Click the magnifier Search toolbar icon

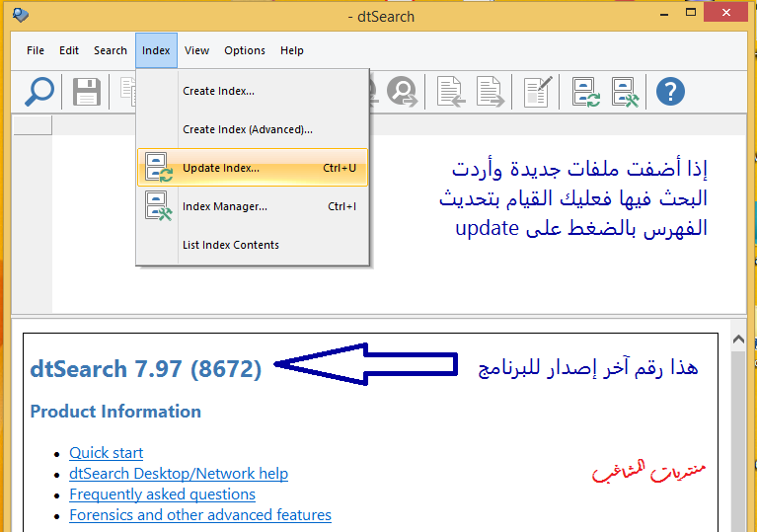point(39,92)
